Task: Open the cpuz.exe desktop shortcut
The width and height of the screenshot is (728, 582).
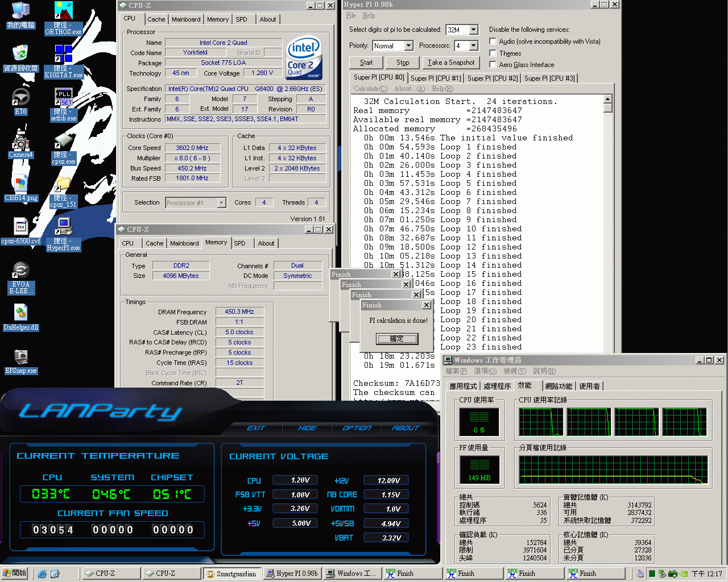Action: coord(63,148)
